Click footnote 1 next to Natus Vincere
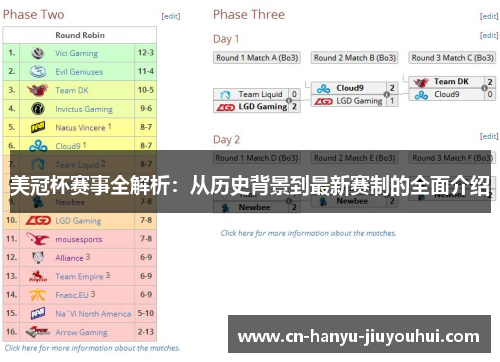Image resolution: width=500 pixels, height=362 pixels. 109,126
